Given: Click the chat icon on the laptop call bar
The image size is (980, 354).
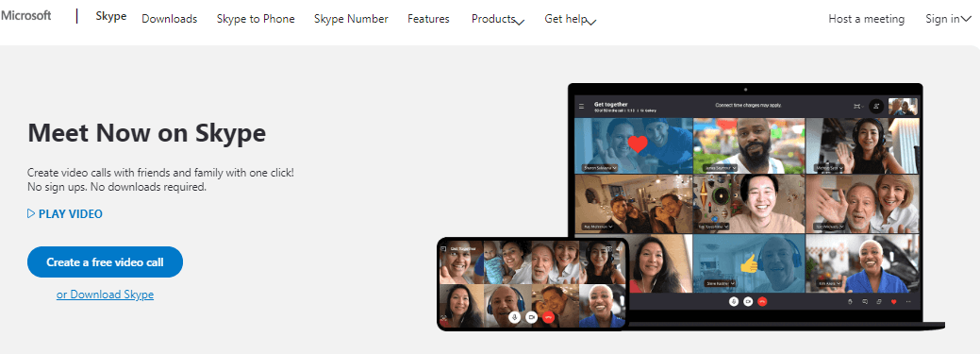Looking at the screenshot, I should pyautogui.click(x=864, y=301).
